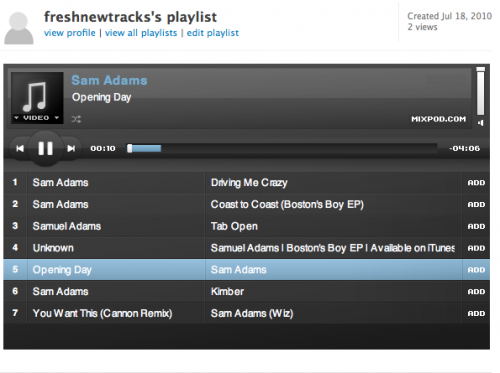
Task: Seek along the playback progress bar
Action: (x=282, y=148)
